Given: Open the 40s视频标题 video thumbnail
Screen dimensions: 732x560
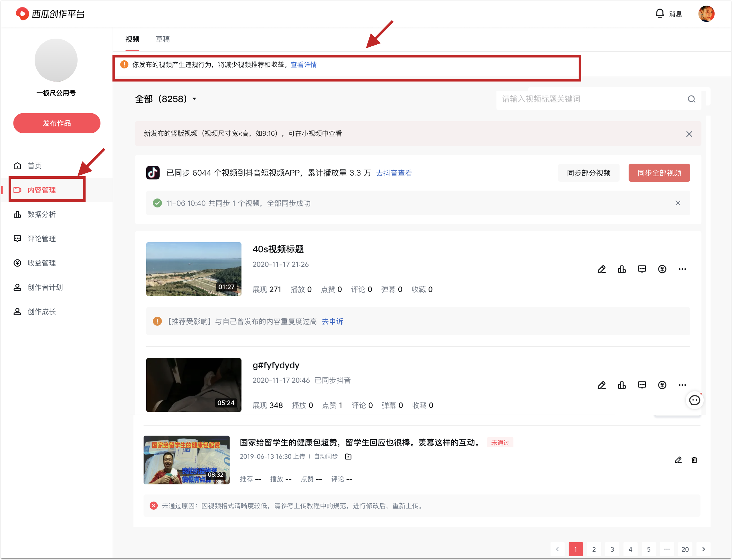Looking at the screenshot, I should pyautogui.click(x=194, y=269).
